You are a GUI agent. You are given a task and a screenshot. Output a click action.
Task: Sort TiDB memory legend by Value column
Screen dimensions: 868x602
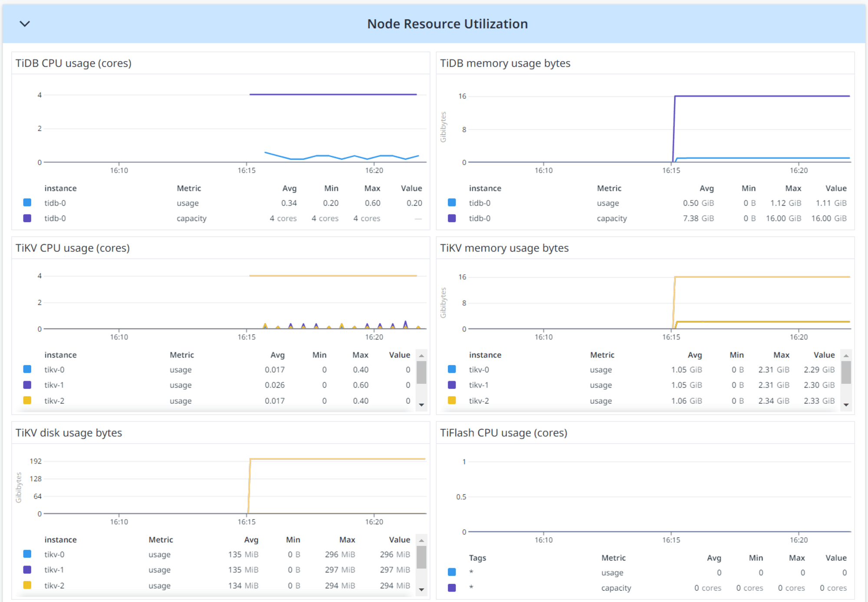836,188
